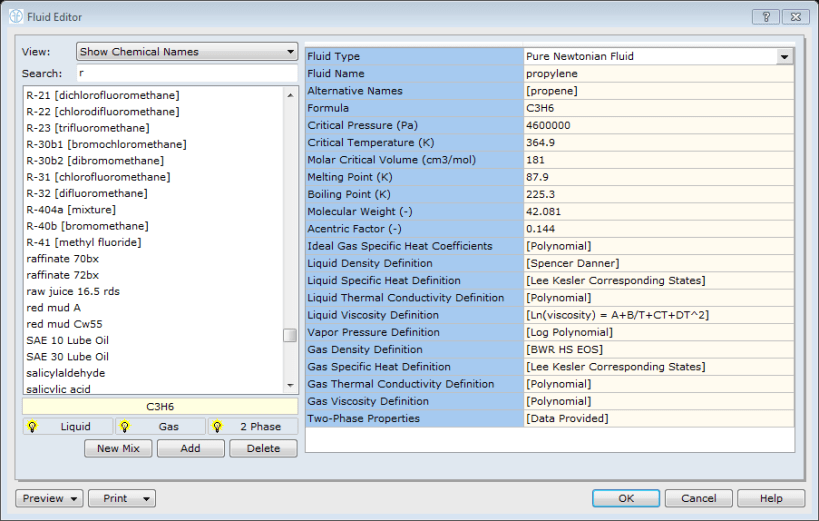
Task: Click the Acentric Factor value 0.144
Action: [659, 229]
